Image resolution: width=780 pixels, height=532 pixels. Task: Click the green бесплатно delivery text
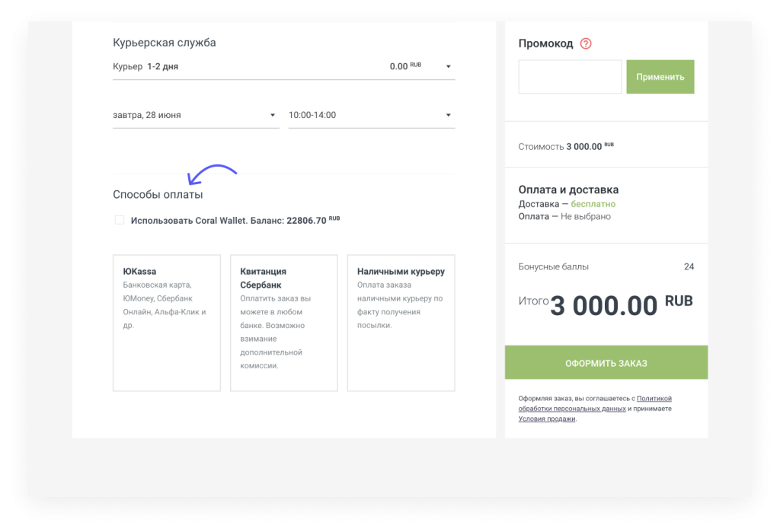pos(593,204)
